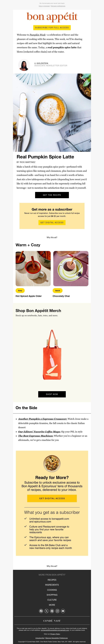Open the Facebook social icon
This screenshot has height=644, width=104.
(41, 611)
